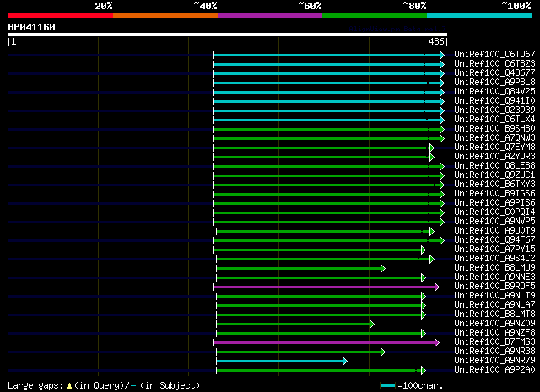Select the green alignment bar for B8LMU9
The width and height of the screenshot is (540, 392).
point(299,268)
